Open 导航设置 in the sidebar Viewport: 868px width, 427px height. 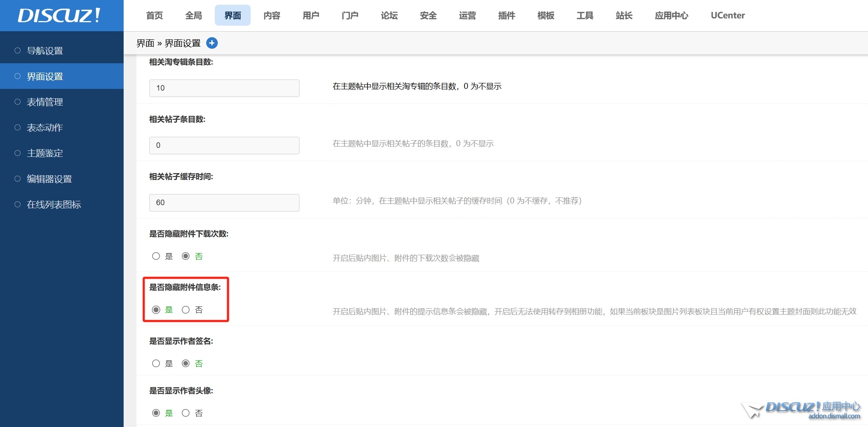pos(45,51)
